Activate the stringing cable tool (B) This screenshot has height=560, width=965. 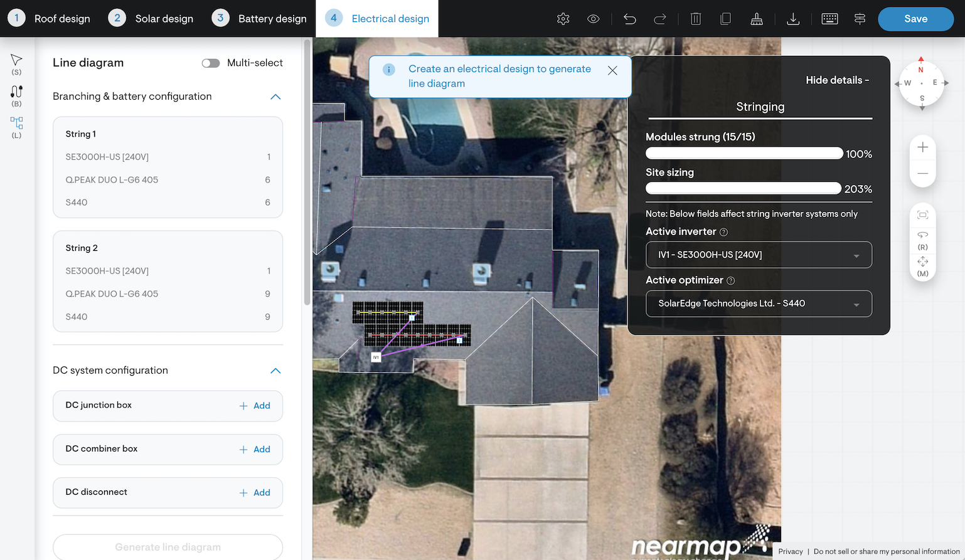[x=16, y=92]
